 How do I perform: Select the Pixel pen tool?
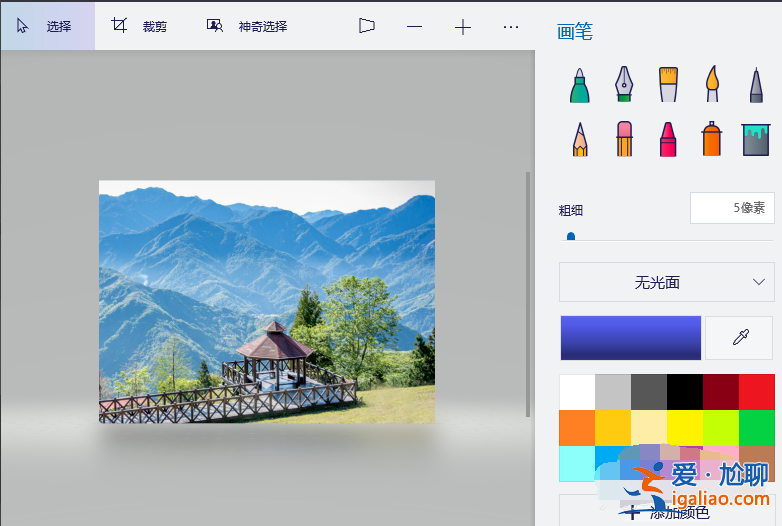[756, 85]
